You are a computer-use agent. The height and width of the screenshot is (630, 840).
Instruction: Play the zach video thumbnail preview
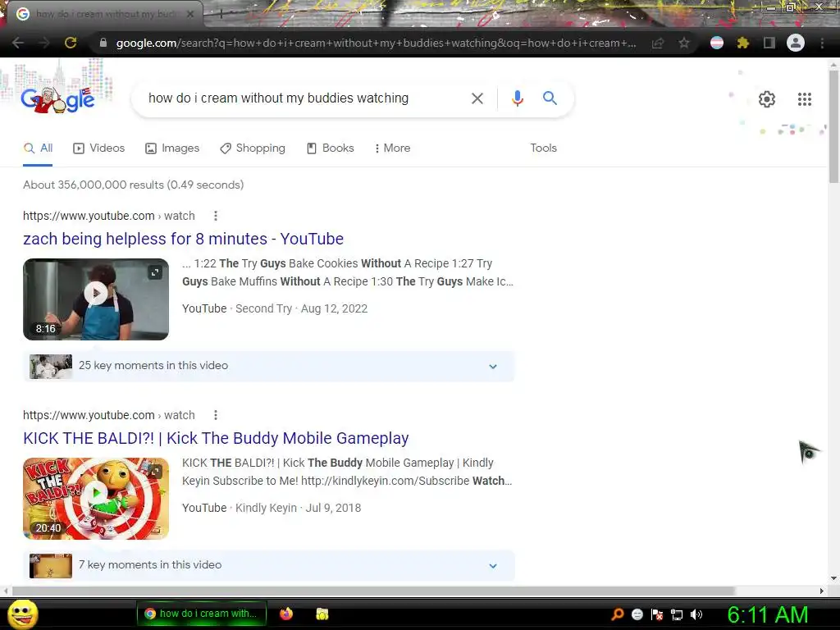click(x=96, y=293)
